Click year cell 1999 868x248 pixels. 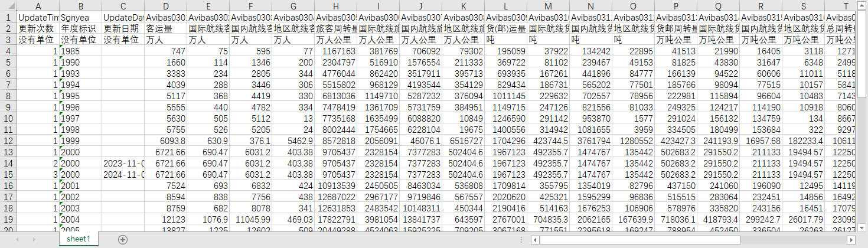[x=81, y=141]
